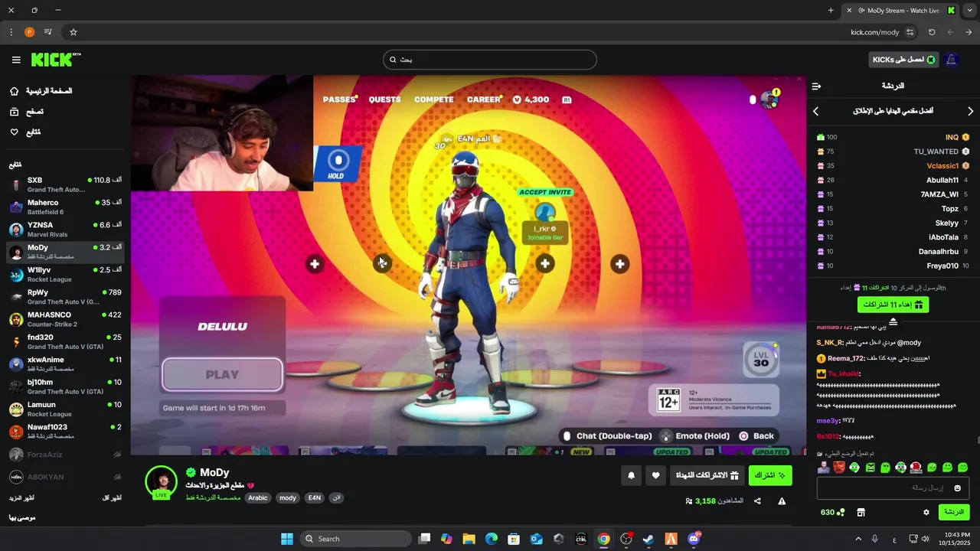This screenshot has width=980, height=551.
Task: Toggle follow heart for MoDy
Action: tap(655, 475)
